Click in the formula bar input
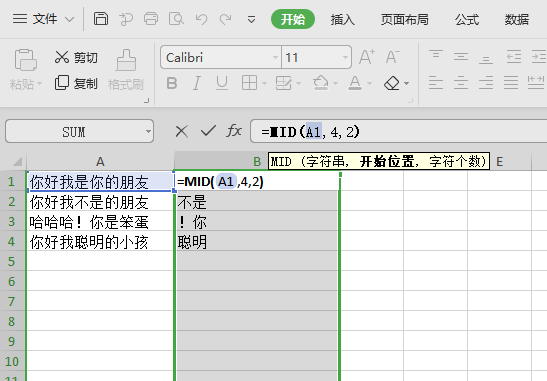 [398, 132]
